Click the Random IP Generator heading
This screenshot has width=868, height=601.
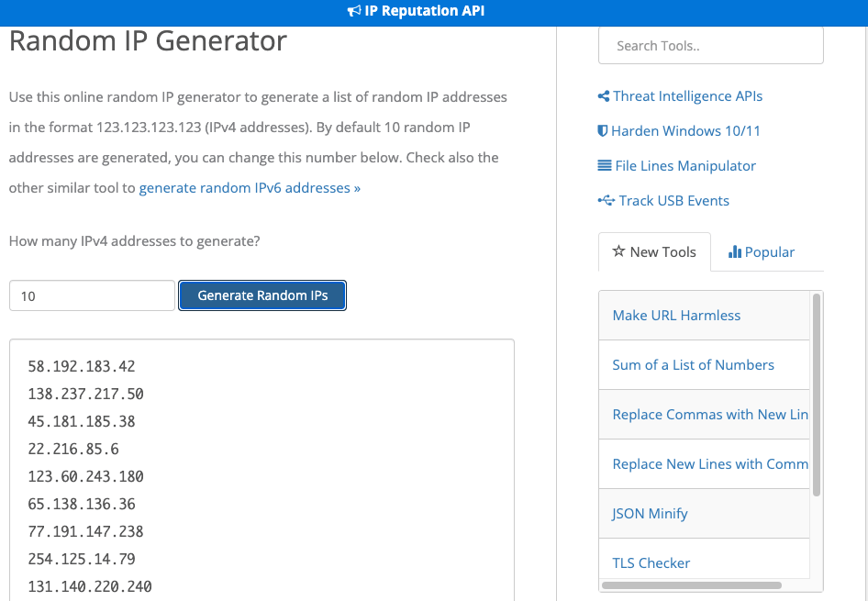pyautogui.click(x=148, y=40)
